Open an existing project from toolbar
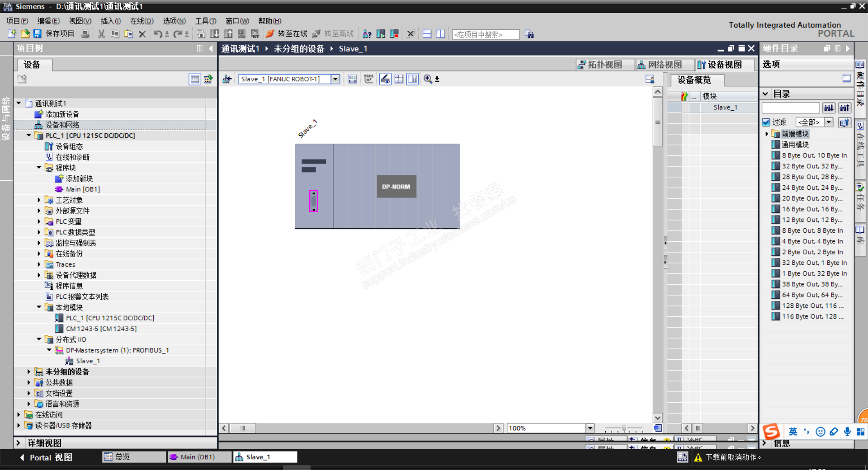The width and height of the screenshot is (868, 470). click(25, 34)
